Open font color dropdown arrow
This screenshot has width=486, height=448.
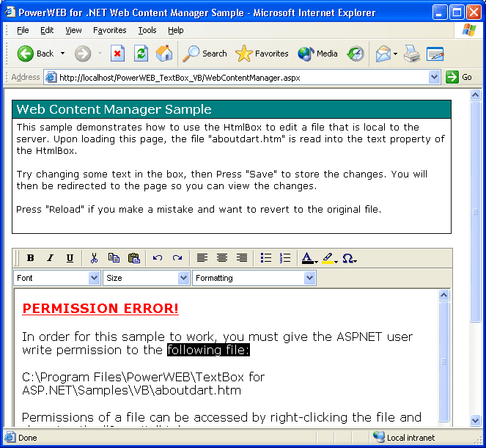pos(316,262)
